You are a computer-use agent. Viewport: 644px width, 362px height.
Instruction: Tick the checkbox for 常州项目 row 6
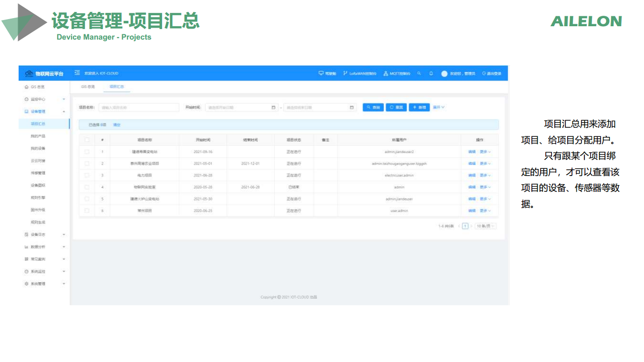[x=87, y=210]
